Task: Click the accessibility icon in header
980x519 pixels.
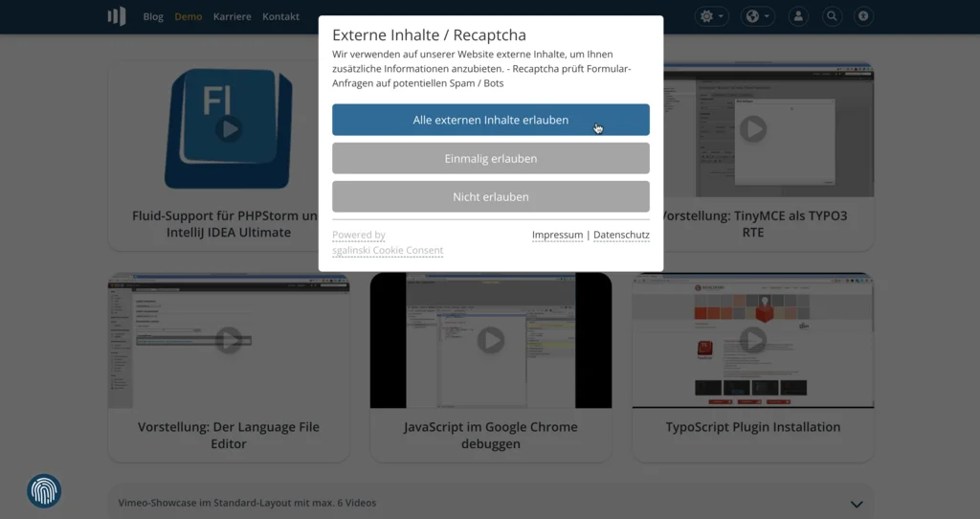Action: coord(863,16)
